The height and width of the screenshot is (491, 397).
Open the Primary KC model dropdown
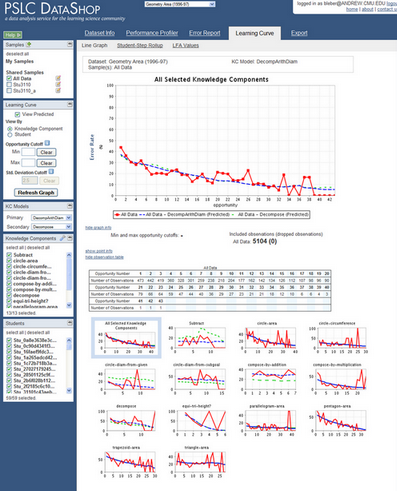52,218
